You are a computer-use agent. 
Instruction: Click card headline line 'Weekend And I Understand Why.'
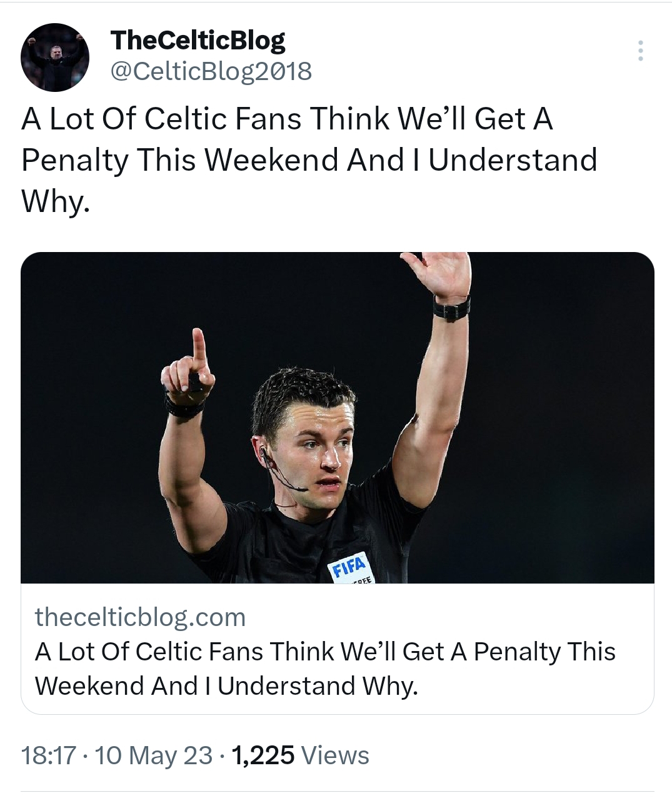point(226,686)
